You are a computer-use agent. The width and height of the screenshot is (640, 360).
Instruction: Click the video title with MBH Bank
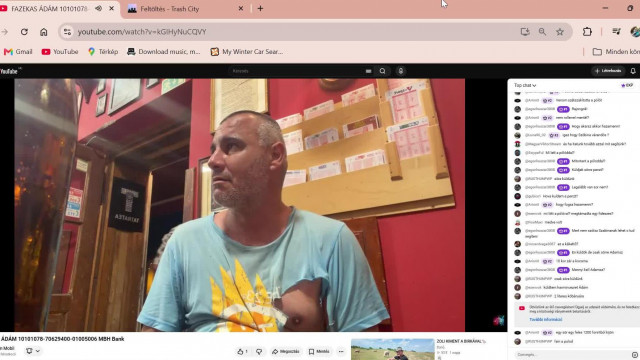pyautogui.click(x=62, y=339)
